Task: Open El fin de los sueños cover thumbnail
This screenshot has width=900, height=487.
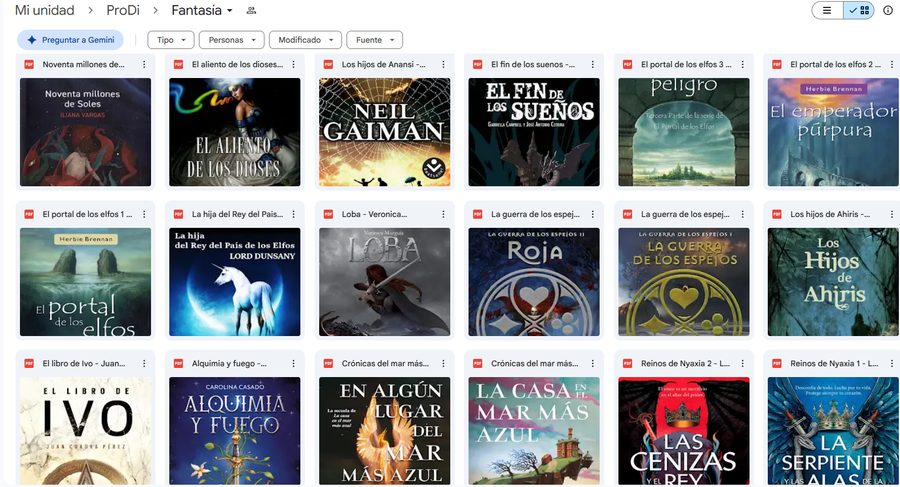Action: 534,132
